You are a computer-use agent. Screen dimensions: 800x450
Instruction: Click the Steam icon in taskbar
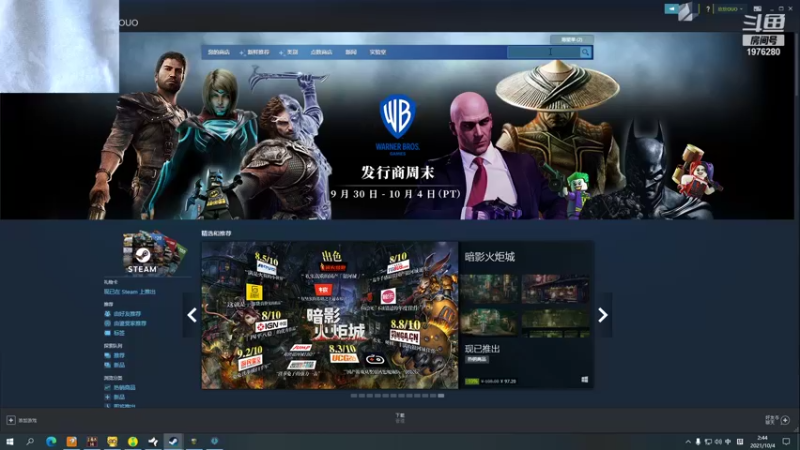tap(173, 441)
